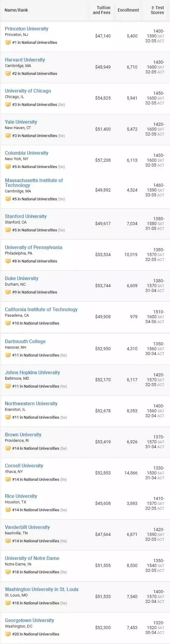The height and width of the screenshot is (644, 170).
Task: Open the California Institute of Technology link
Action: pos(41,309)
